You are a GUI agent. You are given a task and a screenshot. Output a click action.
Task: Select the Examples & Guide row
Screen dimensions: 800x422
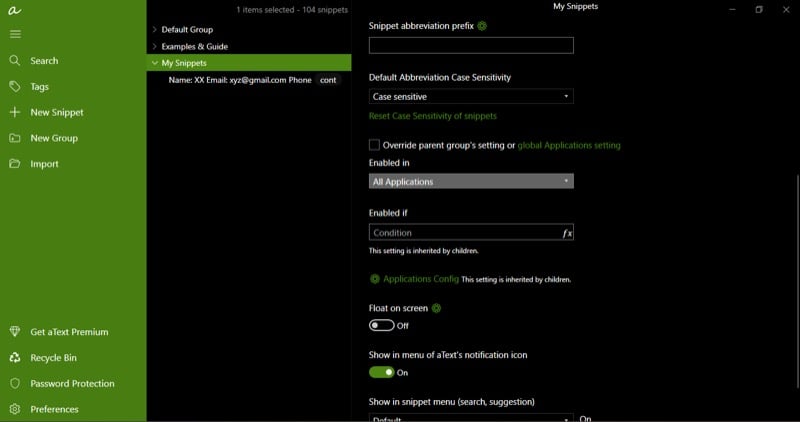pyautogui.click(x=249, y=46)
